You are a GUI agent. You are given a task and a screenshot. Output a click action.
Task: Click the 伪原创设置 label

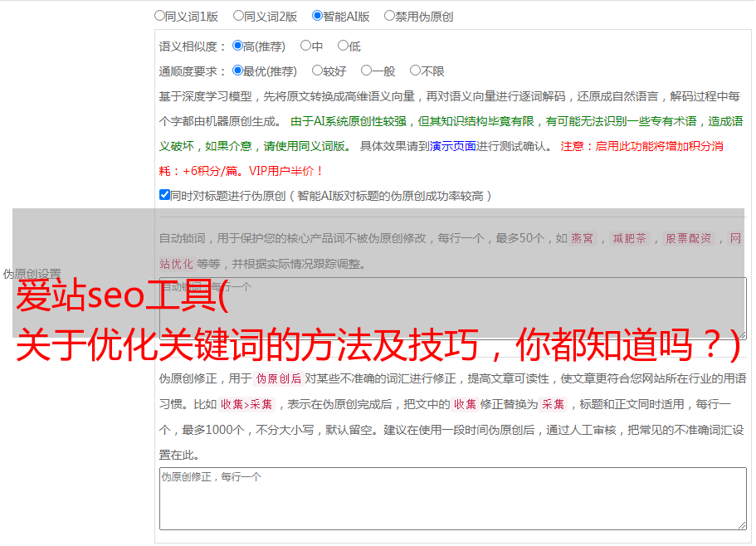coord(32,274)
